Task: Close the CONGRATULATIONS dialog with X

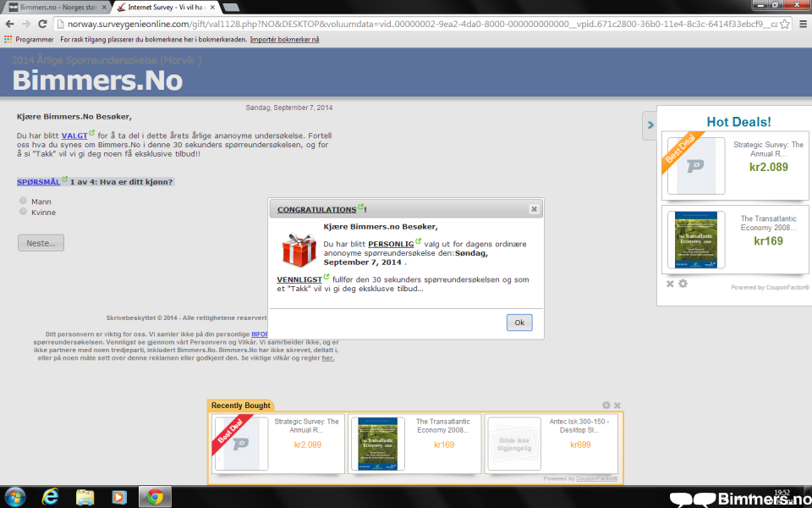Action: point(534,209)
